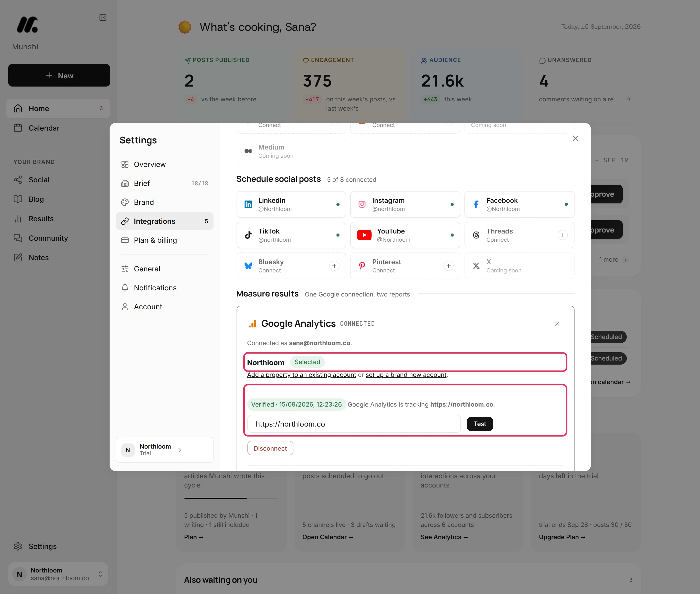
Task: Connect Bluesky with the plus button
Action: 334,266
